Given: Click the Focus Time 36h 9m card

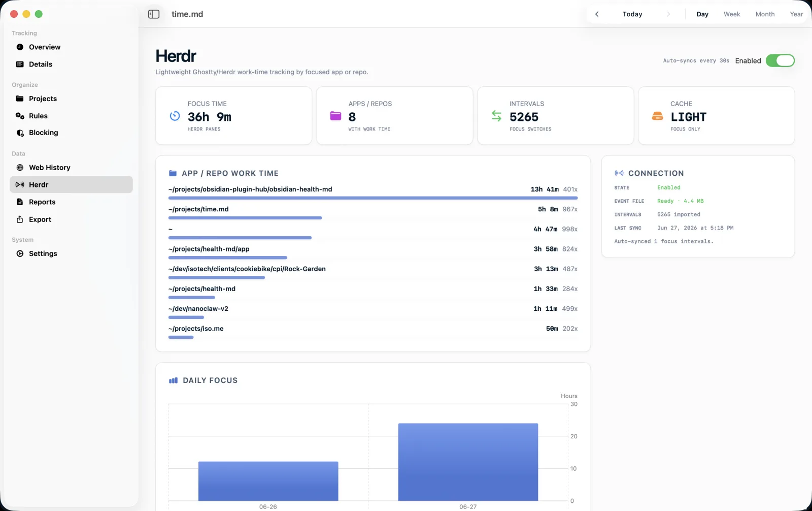Looking at the screenshot, I should click(233, 116).
